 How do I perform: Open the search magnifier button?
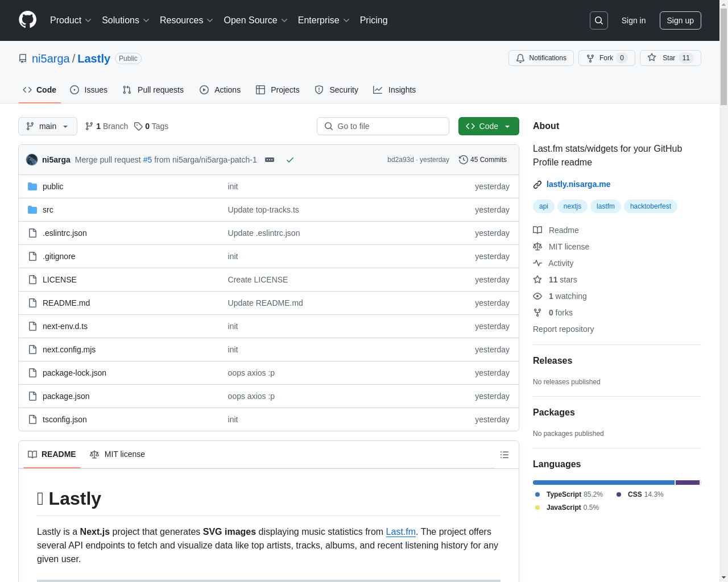tap(599, 20)
